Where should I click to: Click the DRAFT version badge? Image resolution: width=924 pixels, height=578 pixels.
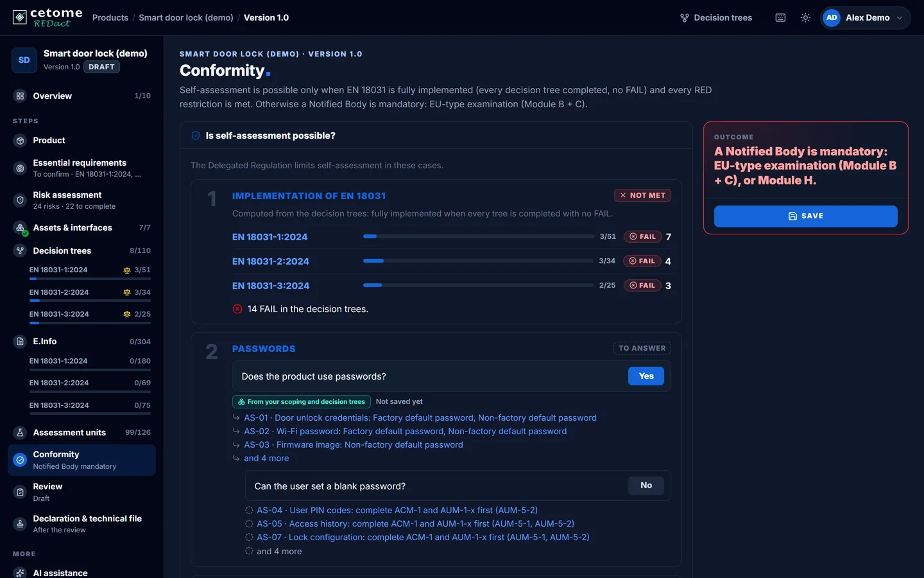click(x=101, y=67)
